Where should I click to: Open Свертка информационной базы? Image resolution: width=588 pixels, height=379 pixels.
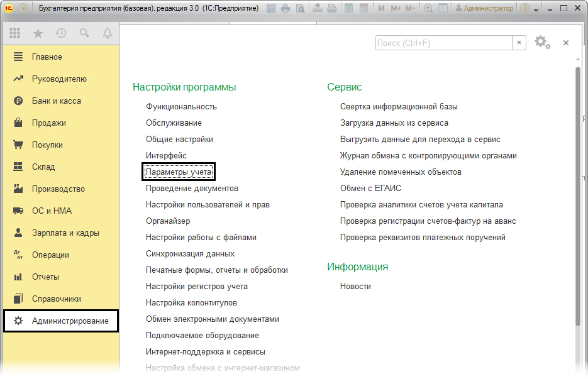point(399,107)
